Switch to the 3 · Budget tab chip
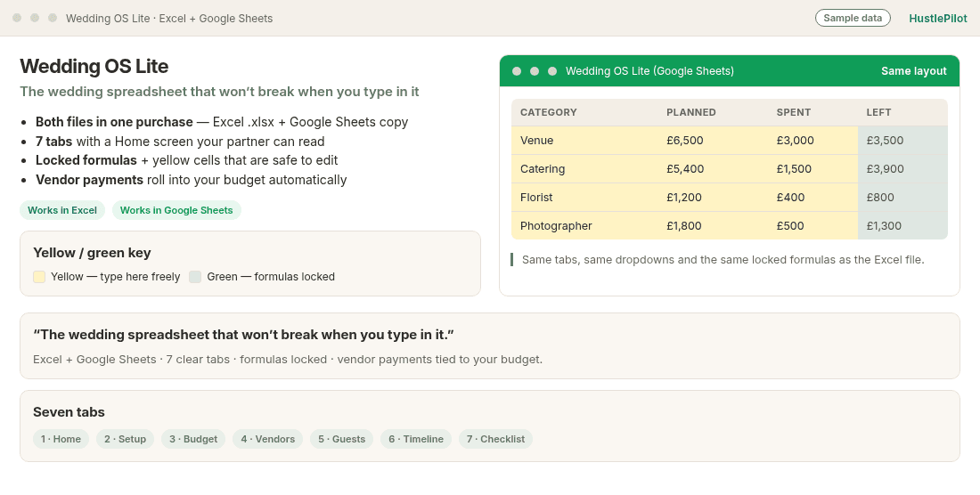This screenshot has height=495, width=980. (193, 439)
